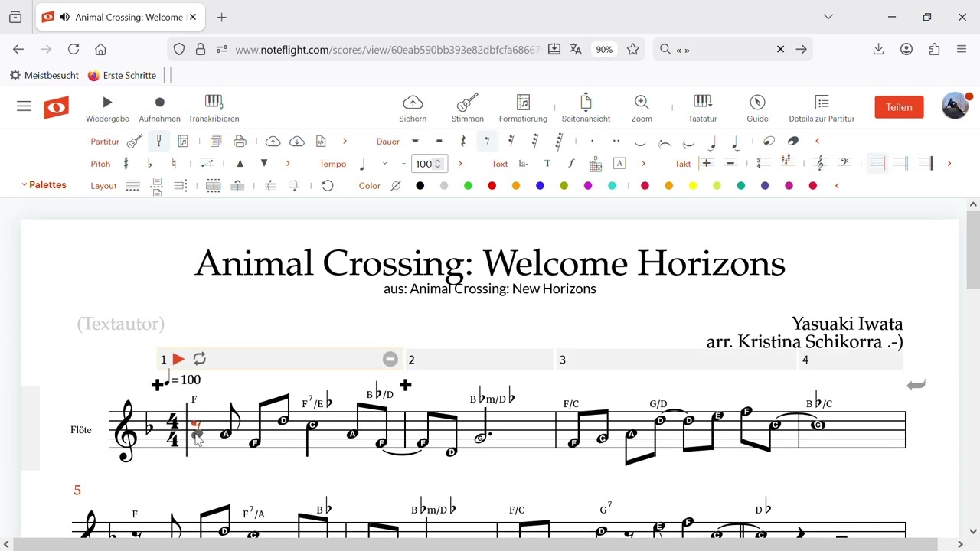980x551 pixels.
Task: Collapse the Color row with the left chevron
Action: coord(837,186)
